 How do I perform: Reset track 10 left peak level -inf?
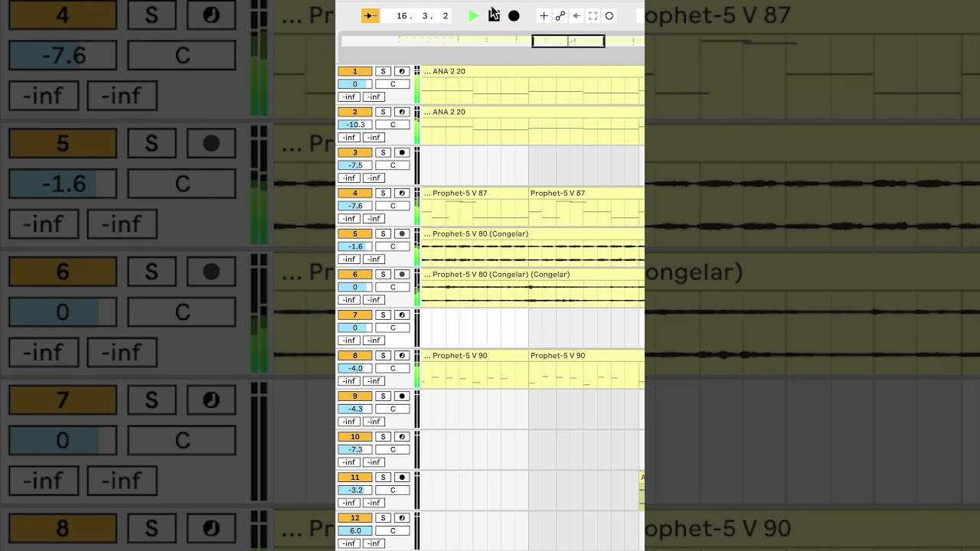(x=349, y=461)
